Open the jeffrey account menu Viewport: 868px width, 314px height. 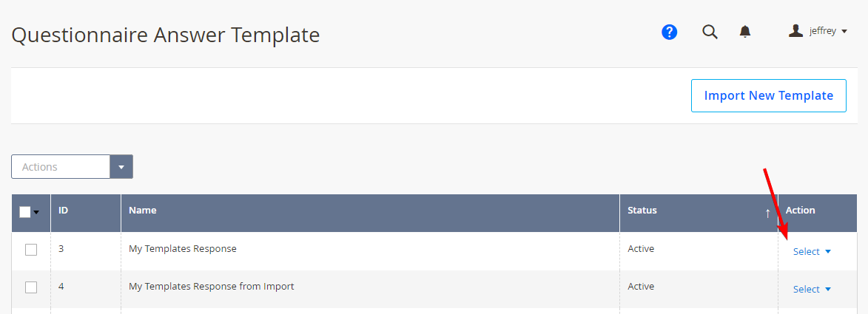tap(818, 32)
